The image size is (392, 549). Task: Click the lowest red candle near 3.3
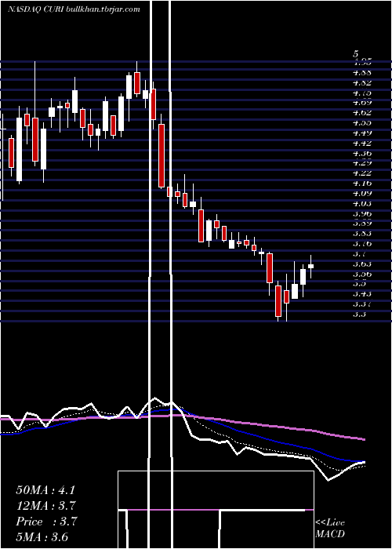click(278, 301)
